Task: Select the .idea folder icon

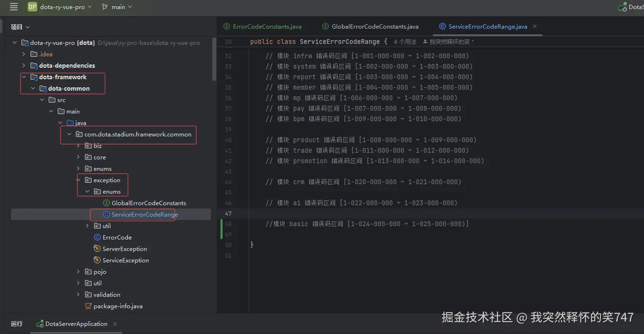Action: (x=33, y=54)
